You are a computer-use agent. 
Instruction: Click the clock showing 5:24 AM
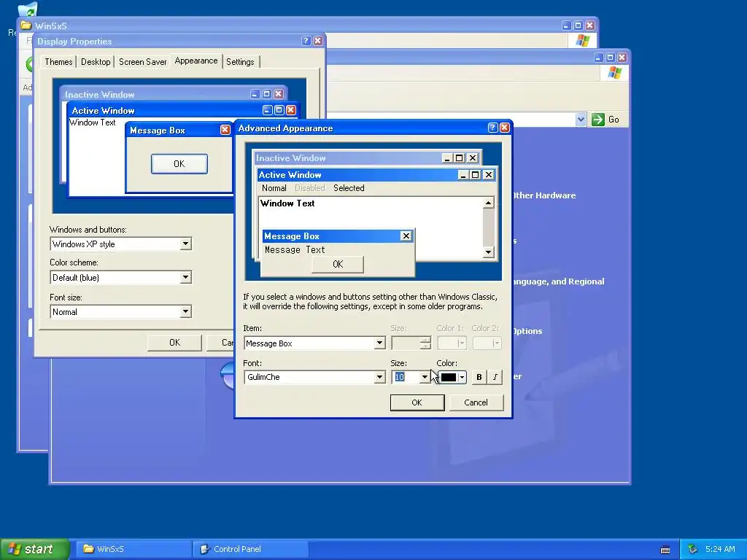tap(720, 549)
